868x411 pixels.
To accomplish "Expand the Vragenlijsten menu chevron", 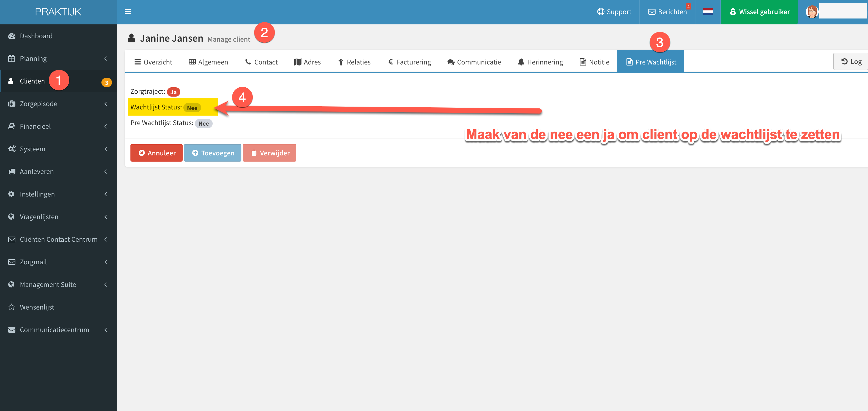I will [106, 217].
